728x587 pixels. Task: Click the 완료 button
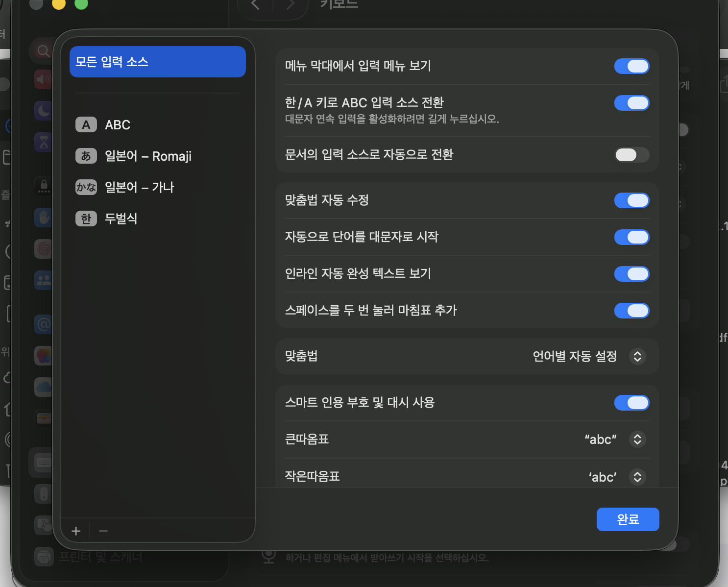[628, 519]
